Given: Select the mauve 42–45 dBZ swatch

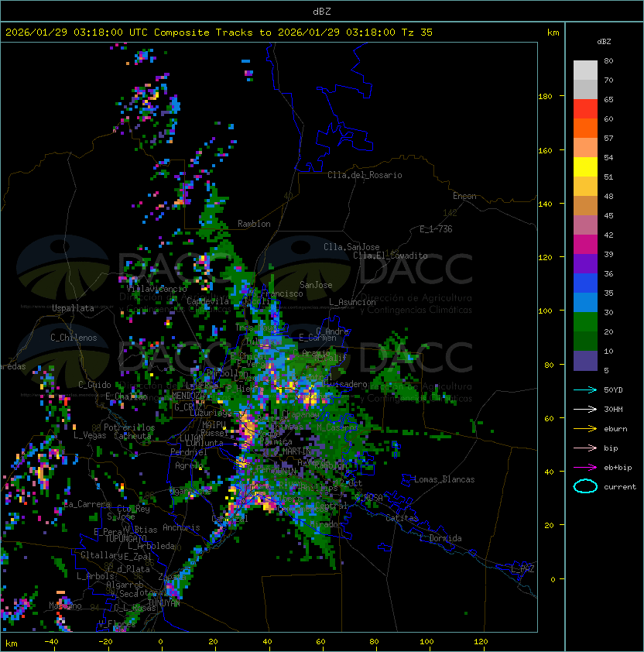Looking at the screenshot, I should (585, 225).
